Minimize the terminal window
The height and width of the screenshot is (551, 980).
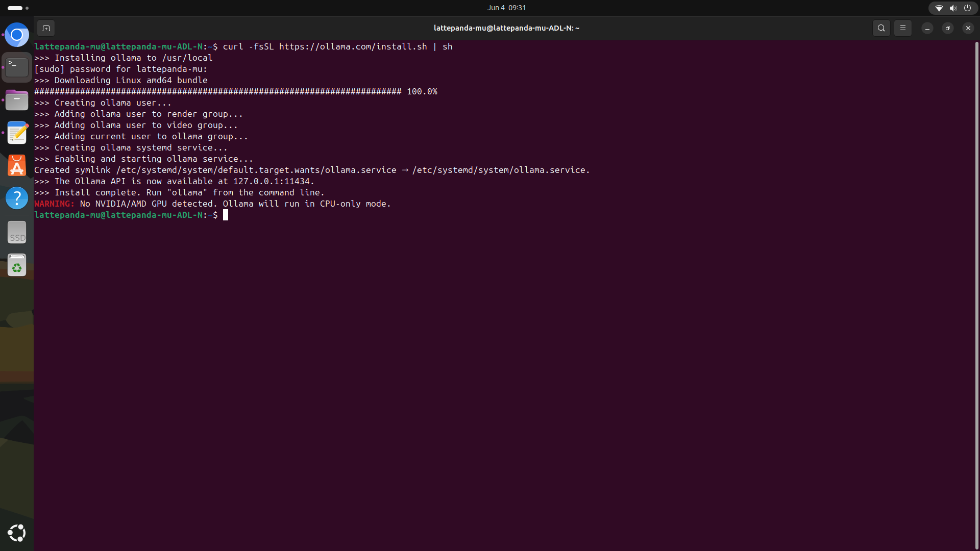pyautogui.click(x=927, y=28)
